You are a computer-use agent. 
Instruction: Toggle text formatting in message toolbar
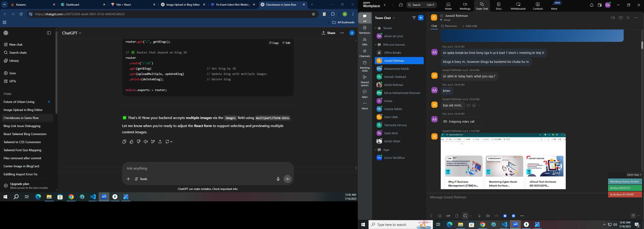coord(431,216)
